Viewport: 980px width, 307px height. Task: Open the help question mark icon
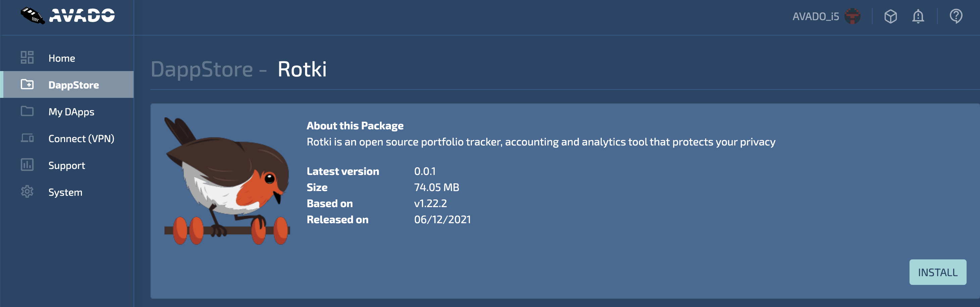(x=955, y=16)
